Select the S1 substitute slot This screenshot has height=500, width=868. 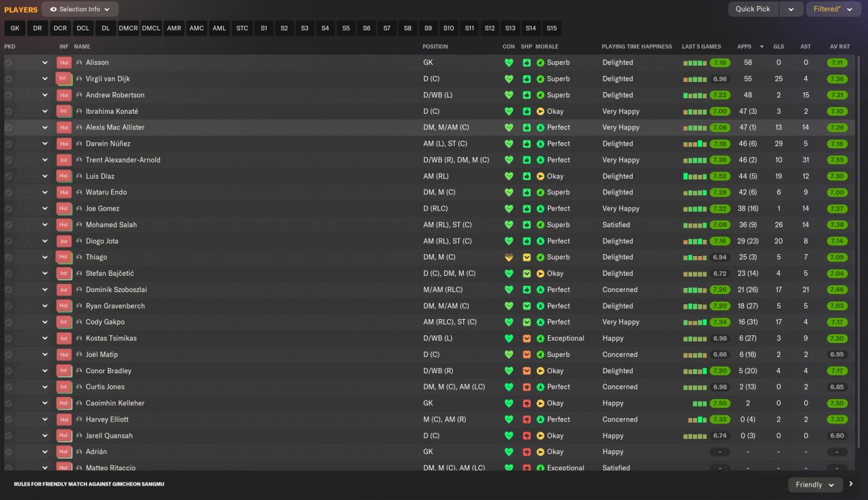(x=264, y=28)
